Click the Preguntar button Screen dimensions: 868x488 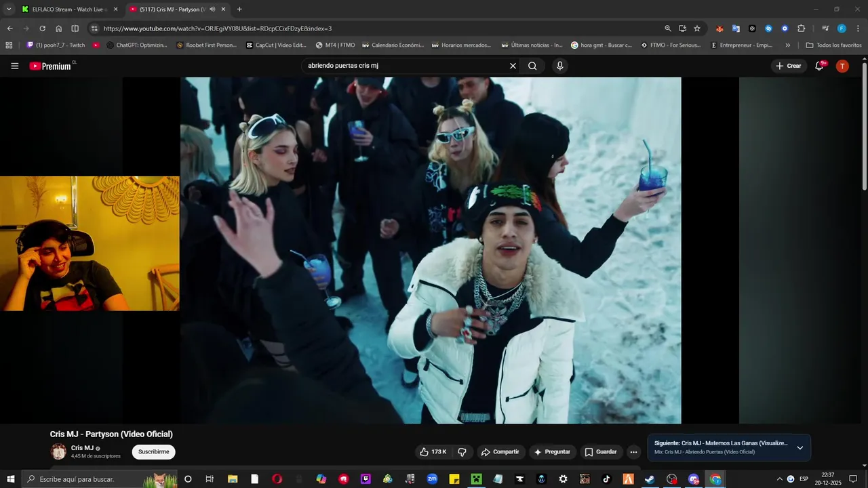[x=552, y=451]
